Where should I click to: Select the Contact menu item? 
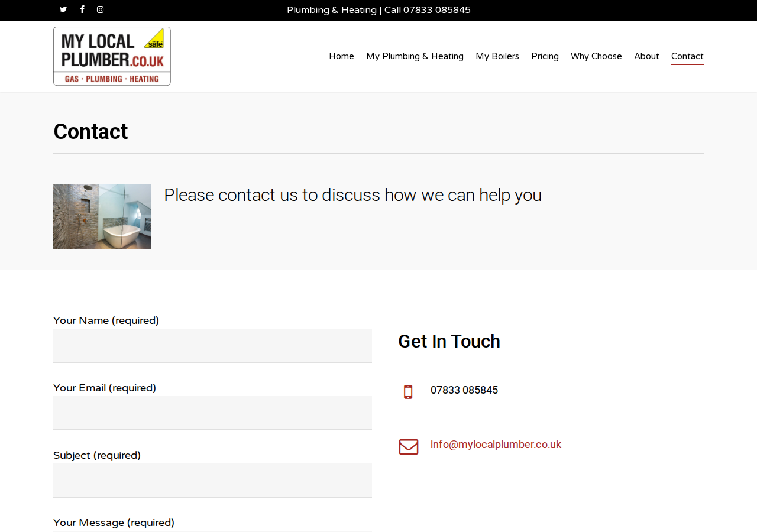(x=687, y=56)
